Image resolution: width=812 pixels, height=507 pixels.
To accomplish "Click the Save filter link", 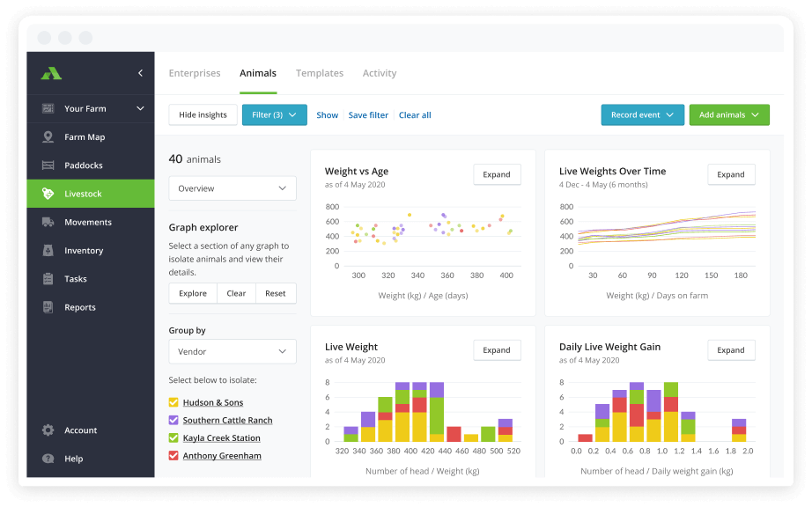I will click(368, 115).
